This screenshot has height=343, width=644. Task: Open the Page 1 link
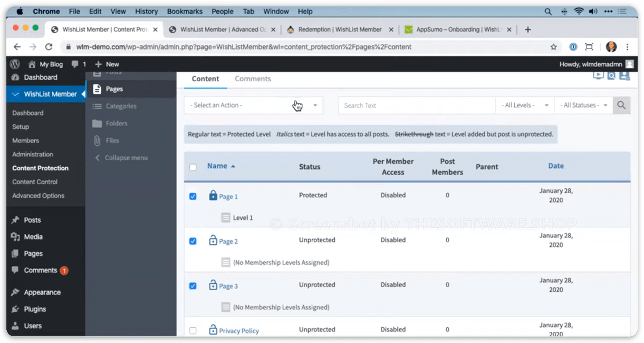pyautogui.click(x=228, y=197)
